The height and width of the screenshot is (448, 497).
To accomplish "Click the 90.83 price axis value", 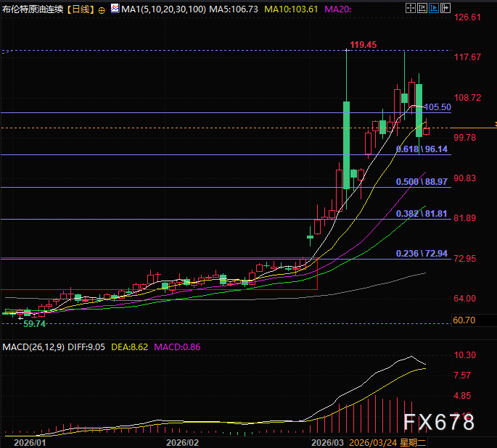I will coord(465,178).
